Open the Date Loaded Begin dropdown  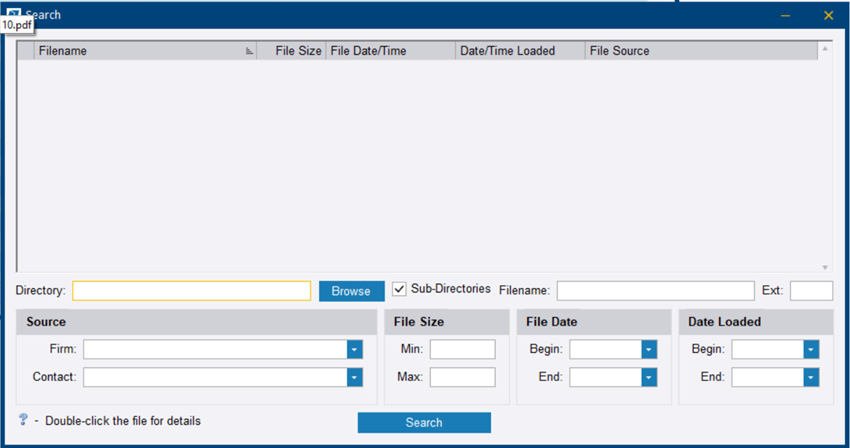click(x=811, y=349)
